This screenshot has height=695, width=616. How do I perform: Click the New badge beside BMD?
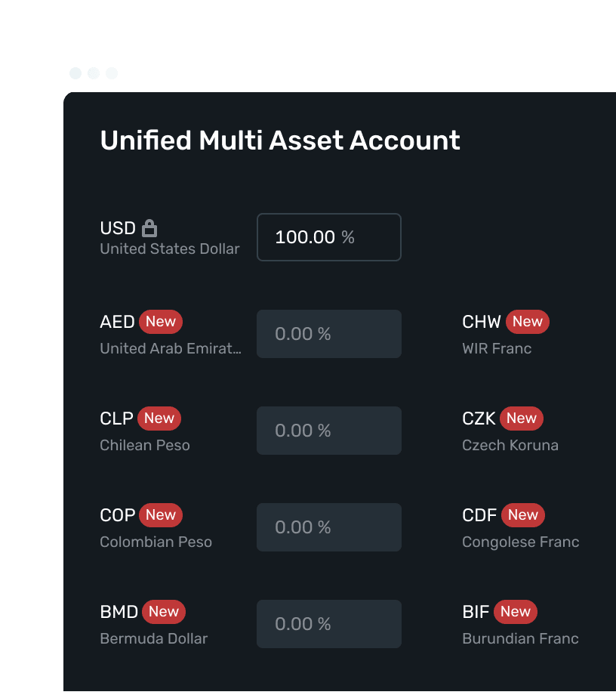164,612
